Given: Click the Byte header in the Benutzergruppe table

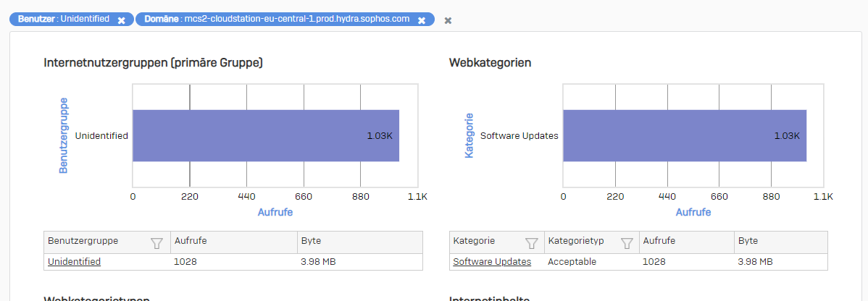Looking at the screenshot, I should point(311,241).
